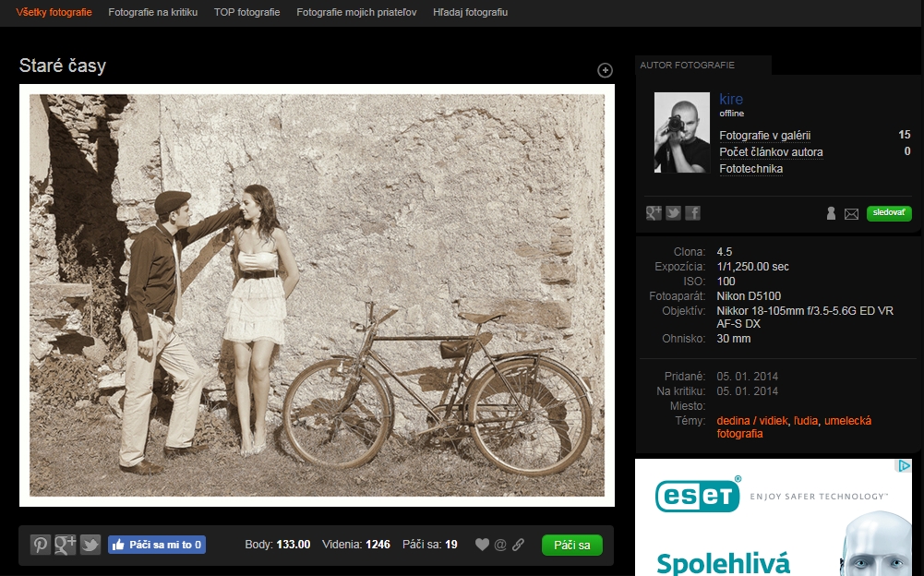Enlarge the photo using the plus circle icon
This screenshot has height=576, width=924.
point(606,70)
